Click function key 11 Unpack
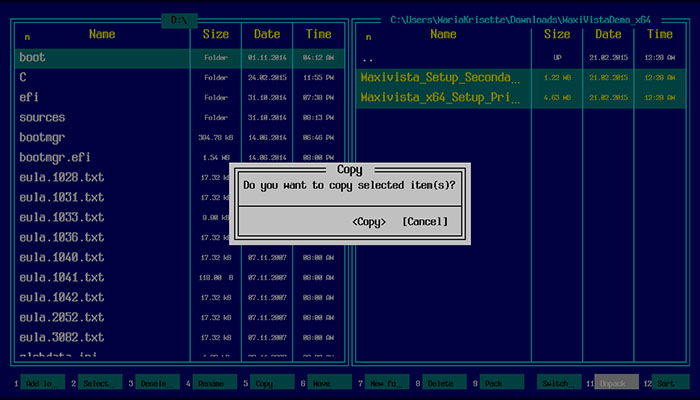700x400 pixels. (616, 383)
